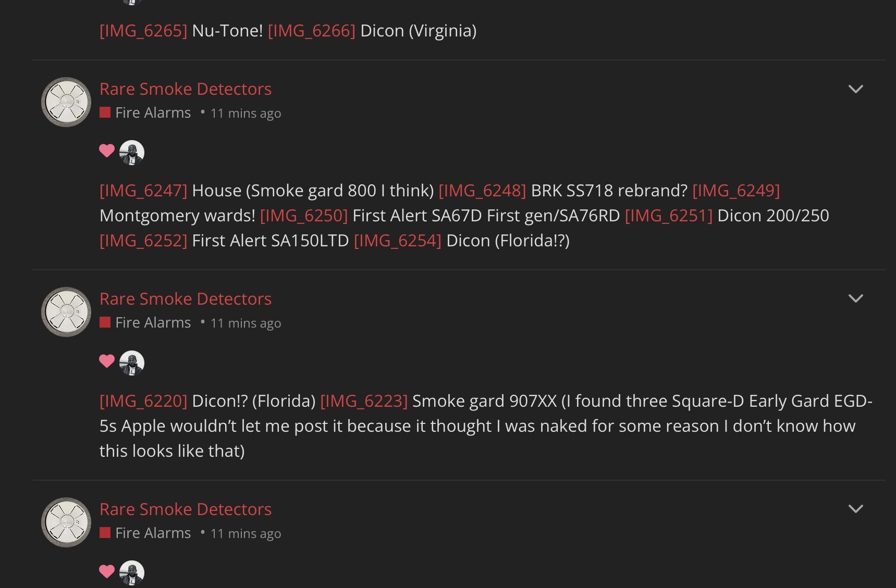
Task: Click the heart icon on the IMG_6247 post
Action: click(x=107, y=151)
